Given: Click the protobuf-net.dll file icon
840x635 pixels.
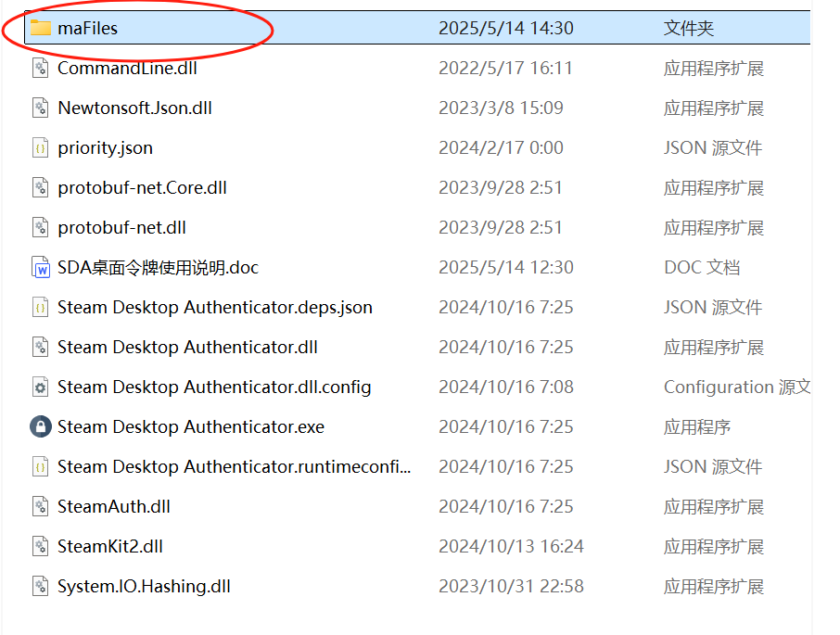Looking at the screenshot, I should tap(41, 227).
